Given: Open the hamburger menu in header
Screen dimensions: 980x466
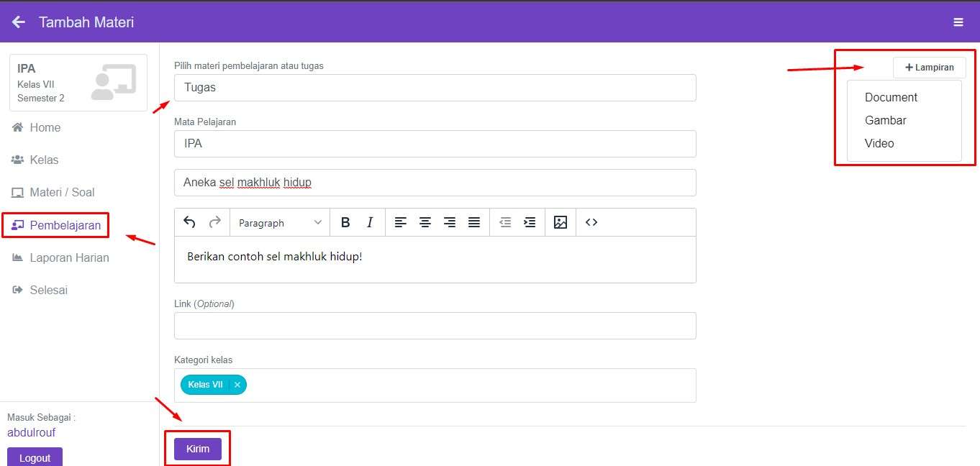Looking at the screenshot, I should click(958, 22).
